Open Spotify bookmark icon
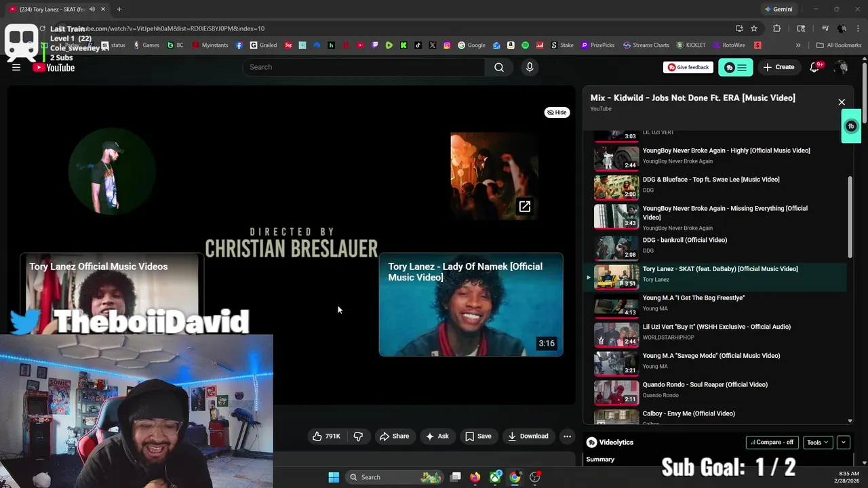Image resolution: width=868 pixels, height=488 pixels. 526,45
